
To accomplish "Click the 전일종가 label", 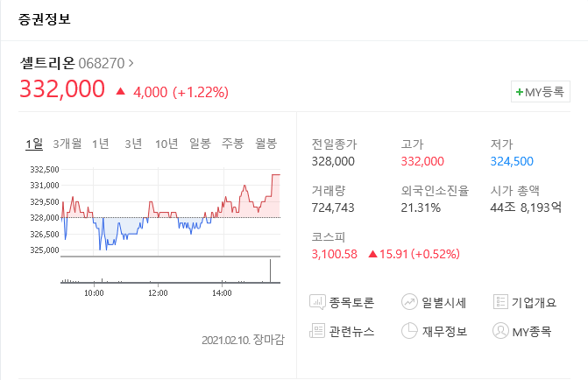I will pos(334,144).
